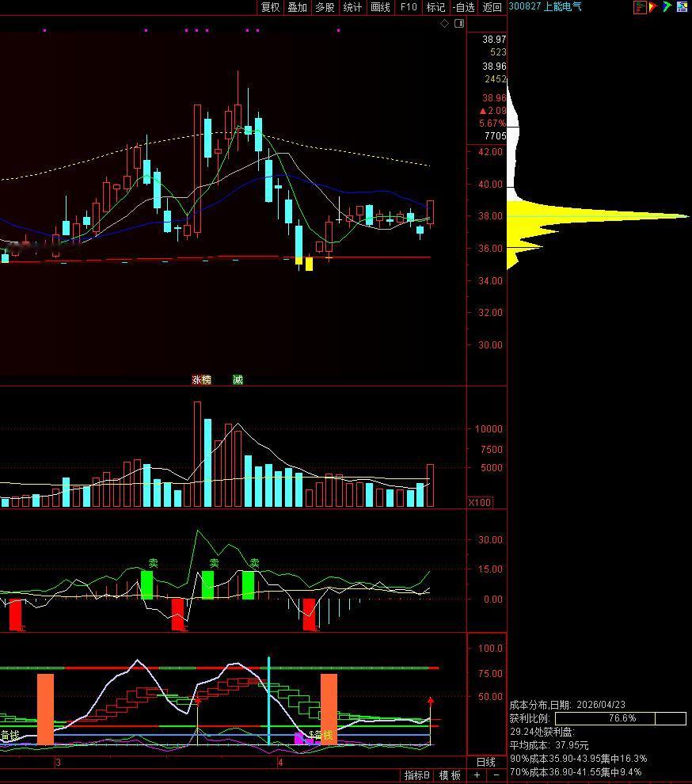The width and height of the screenshot is (692, 784).
Task: Zoom out with the minus button
Action: pyautogui.click(x=496, y=775)
